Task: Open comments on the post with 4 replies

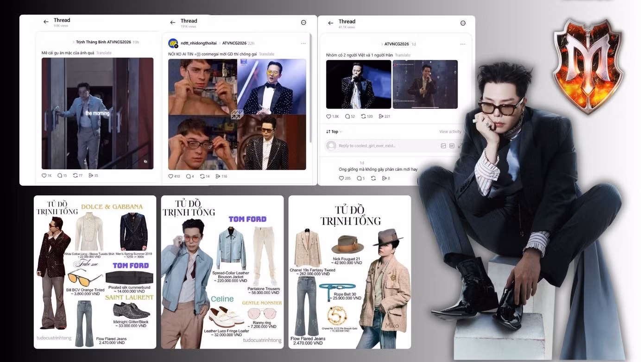Action: click(189, 176)
